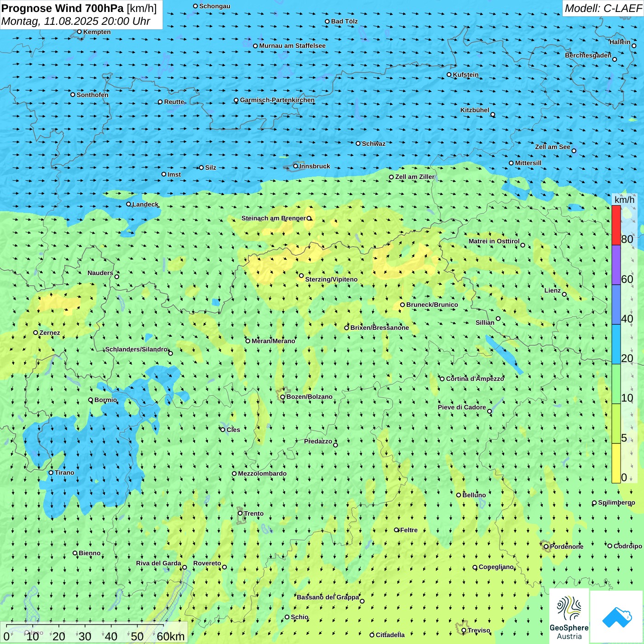Click the Bozen/Bolzano city marker
644x644 pixels.
pos(283,397)
